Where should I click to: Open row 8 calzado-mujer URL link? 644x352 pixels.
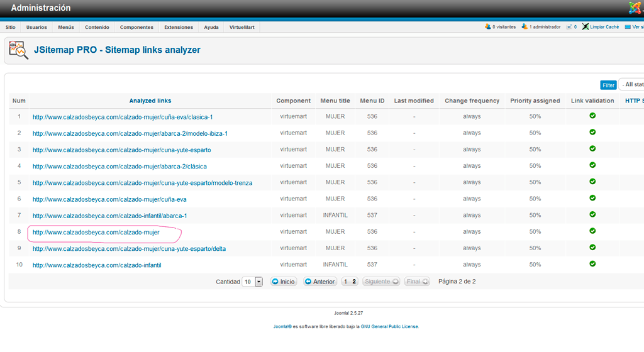pyautogui.click(x=96, y=232)
